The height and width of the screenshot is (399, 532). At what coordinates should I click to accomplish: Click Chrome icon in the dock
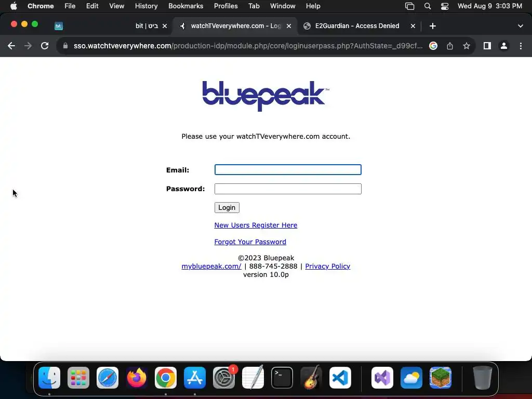[166, 378]
